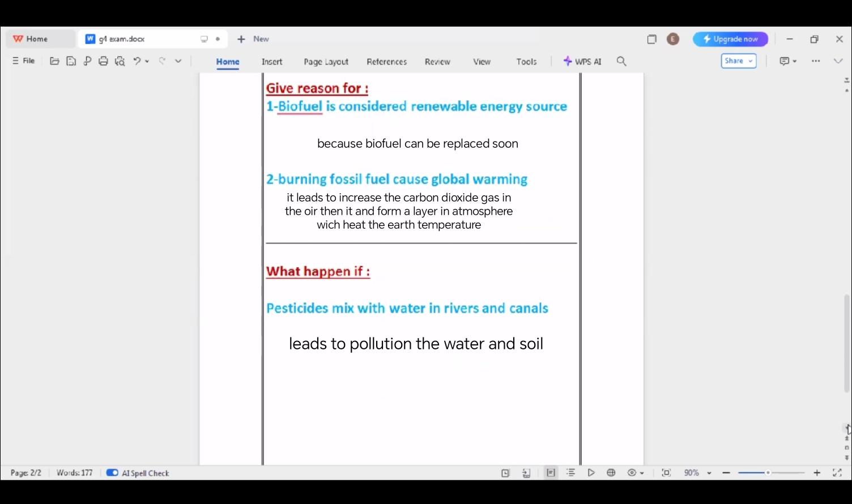852x504 pixels.
Task: Click the three-dot more options icon
Action: coord(816,61)
